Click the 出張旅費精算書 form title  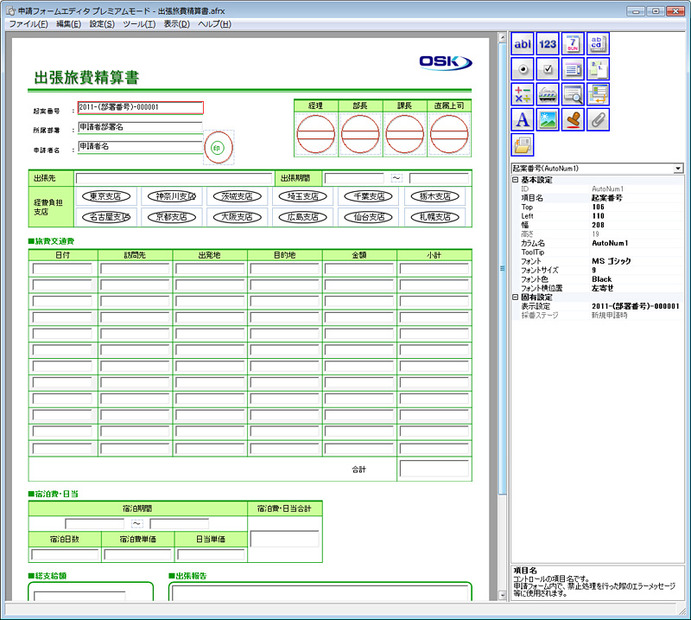click(x=87, y=78)
